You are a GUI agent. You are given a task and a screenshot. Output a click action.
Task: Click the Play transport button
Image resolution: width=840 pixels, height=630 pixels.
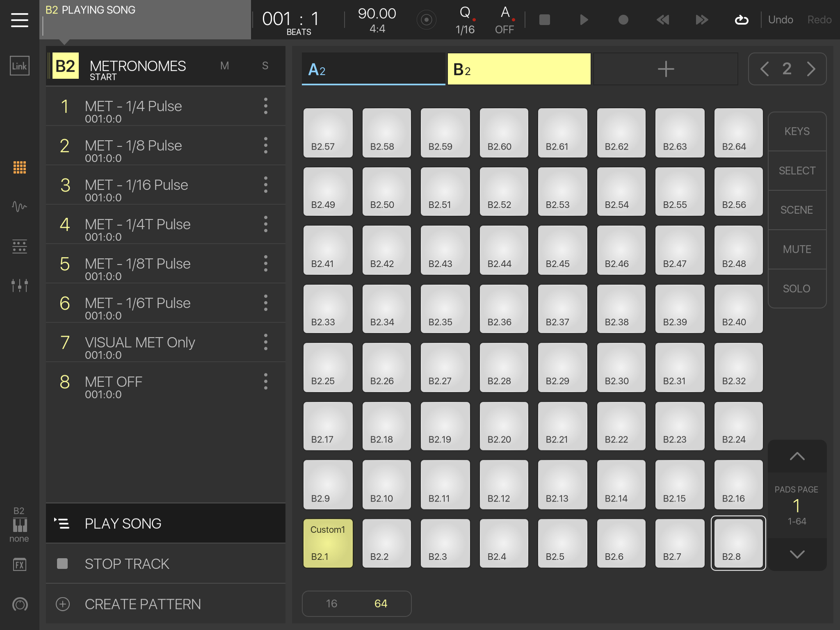(x=584, y=20)
